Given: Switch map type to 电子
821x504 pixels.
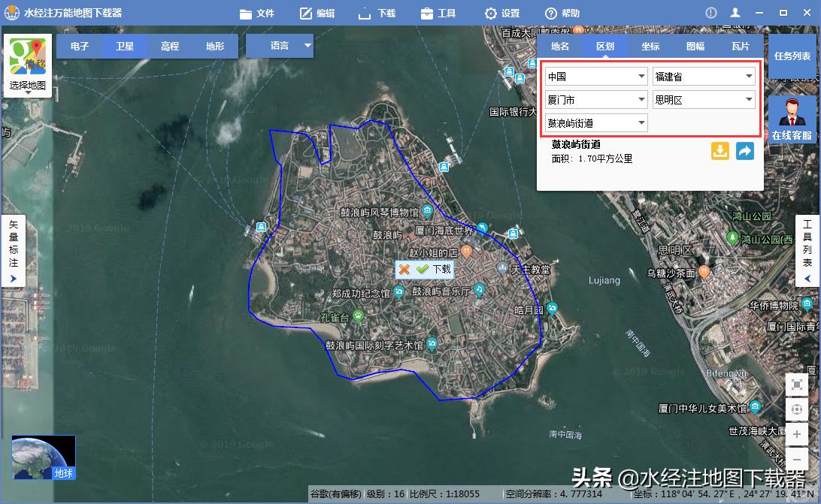Looking at the screenshot, I should coord(79,46).
